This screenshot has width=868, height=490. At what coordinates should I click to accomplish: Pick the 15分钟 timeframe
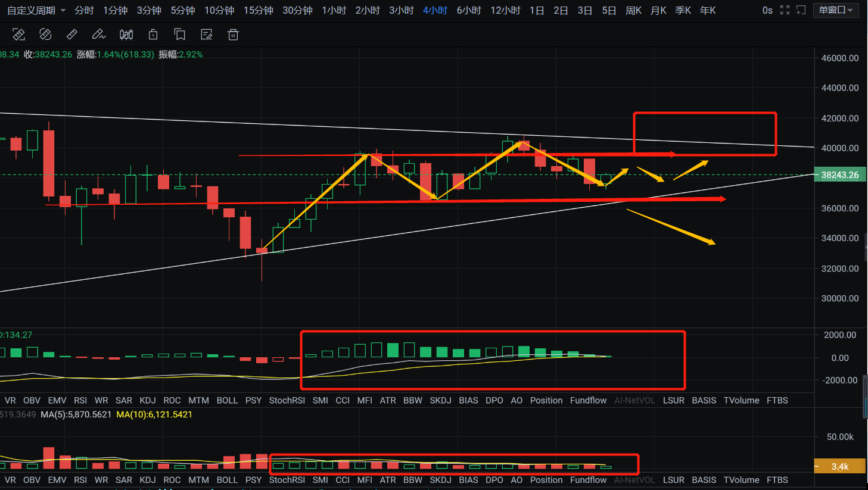[259, 11]
